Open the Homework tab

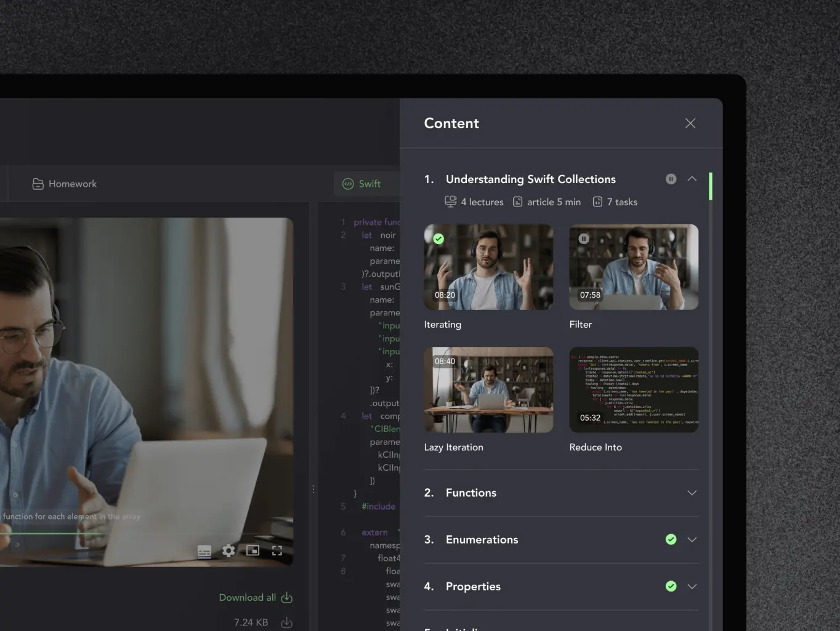click(65, 184)
